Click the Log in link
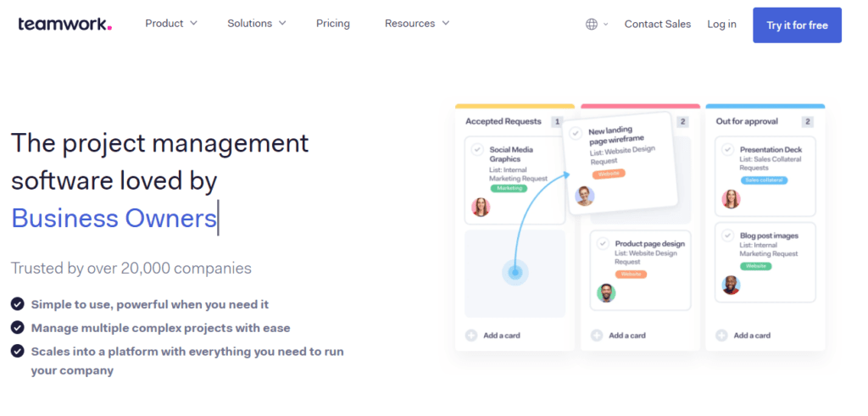 click(722, 25)
